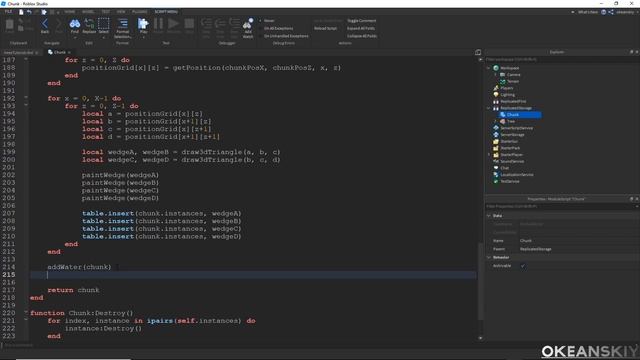The image size is (640, 360).
Task: Click scroll-down arrow of editor scrollbar
Action: pos(480,338)
